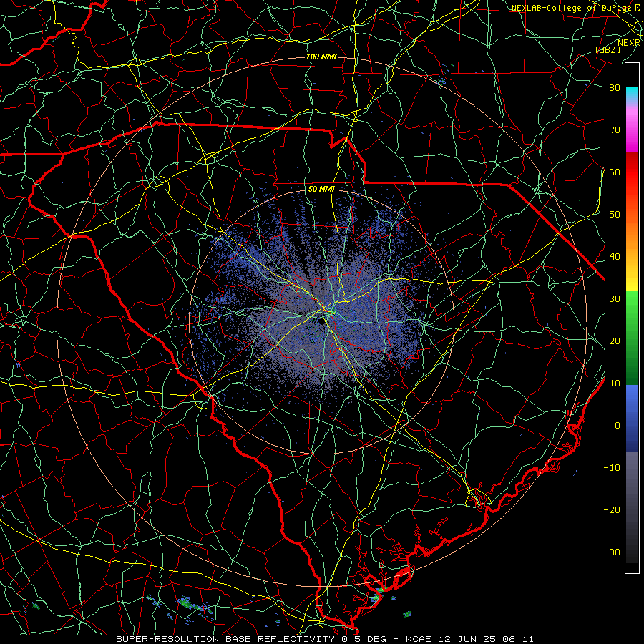
Task: Click the "[dBZ]" units label
Action: (608, 50)
